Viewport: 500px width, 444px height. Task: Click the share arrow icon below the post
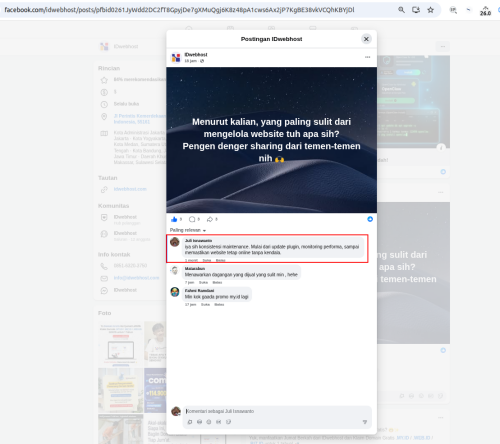point(210,219)
